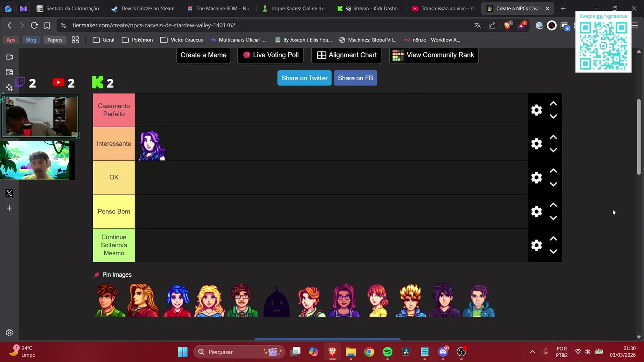644x362 pixels.
Task: Move Casamento Perfeito tier up
Action: (553, 104)
